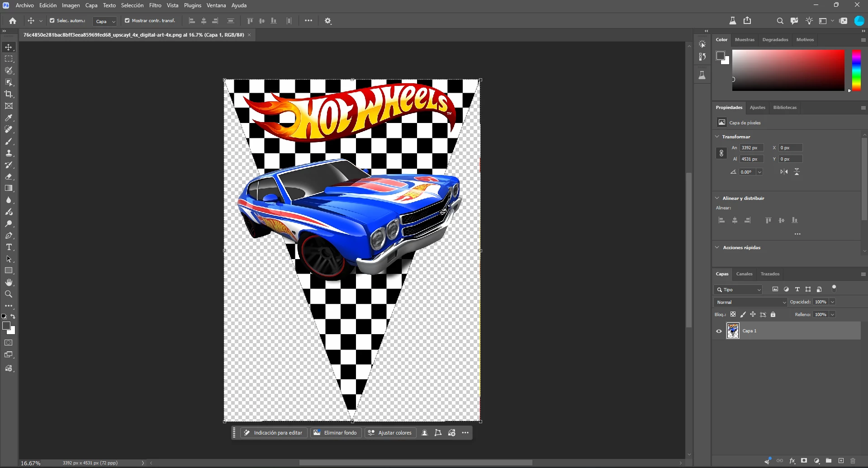The height and width of the screenshot is (468, 868).
Task: Expand the Acciones rápidas section
Action: 717,247
